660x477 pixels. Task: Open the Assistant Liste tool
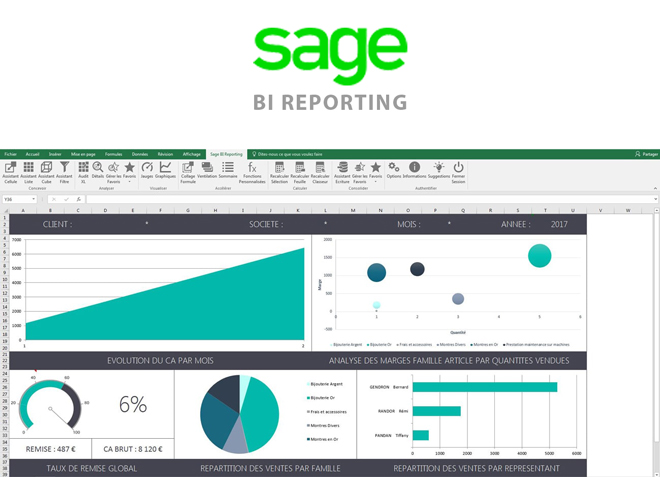(x=28, y=173)
